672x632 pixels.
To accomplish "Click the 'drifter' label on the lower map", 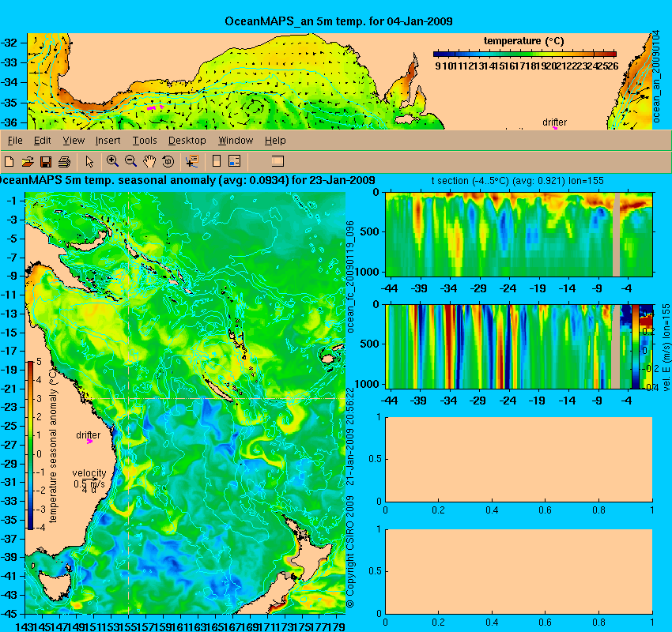I will (x=89, y=435).
